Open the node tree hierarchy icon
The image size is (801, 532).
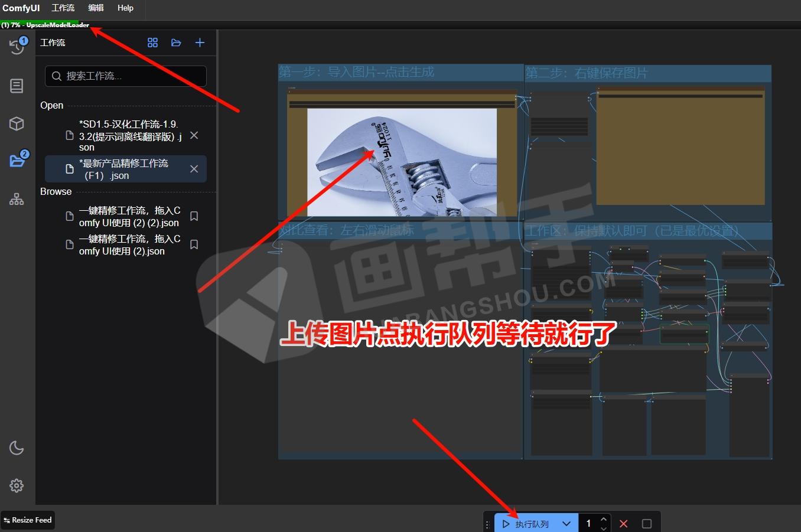(x=17, y=199)
